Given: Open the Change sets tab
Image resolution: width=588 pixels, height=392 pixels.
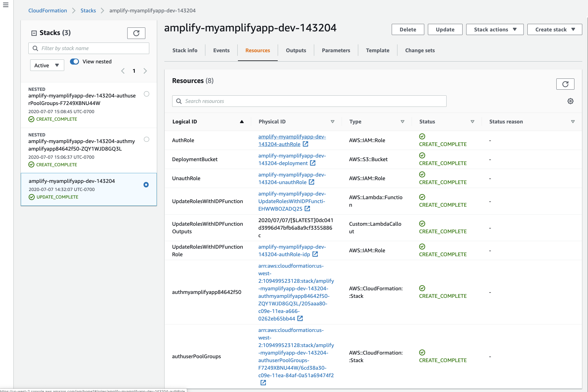Looking at the screenshot, I should click(x=420, y=50).
